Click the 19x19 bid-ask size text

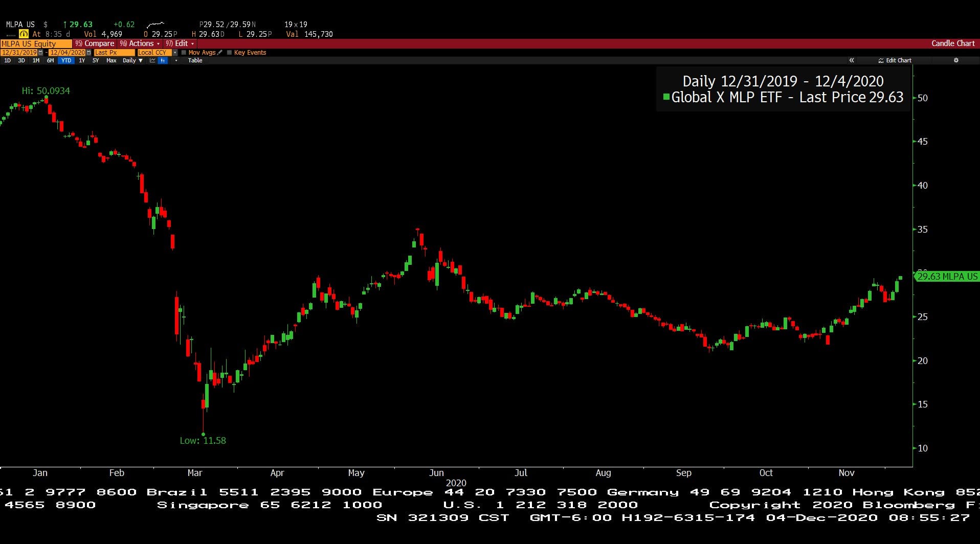pos(296,25)
